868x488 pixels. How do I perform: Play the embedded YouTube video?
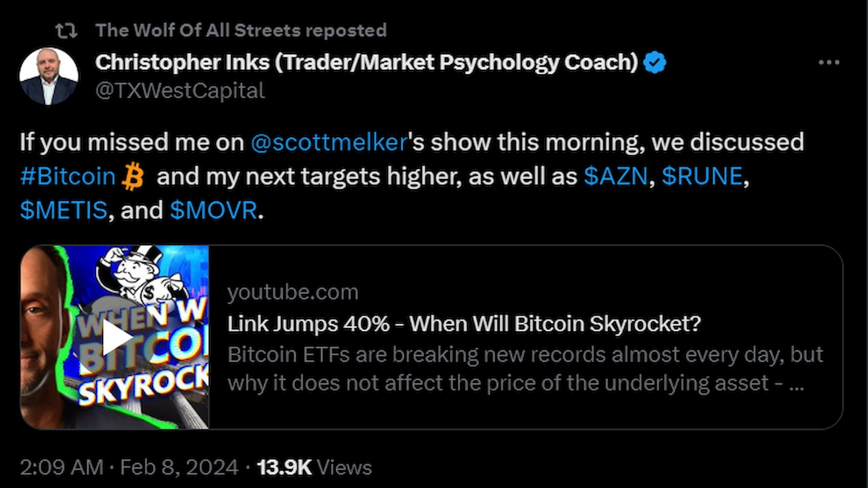click(x=115, y=336)
